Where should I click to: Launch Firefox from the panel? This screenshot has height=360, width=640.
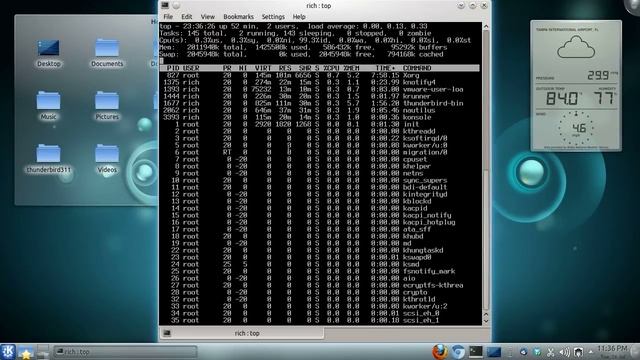(x=440, y=351)
